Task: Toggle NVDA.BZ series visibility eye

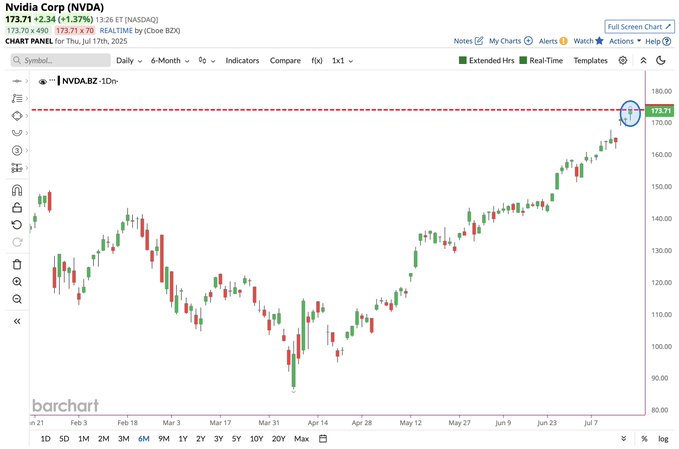Action: tap(42, 81)
